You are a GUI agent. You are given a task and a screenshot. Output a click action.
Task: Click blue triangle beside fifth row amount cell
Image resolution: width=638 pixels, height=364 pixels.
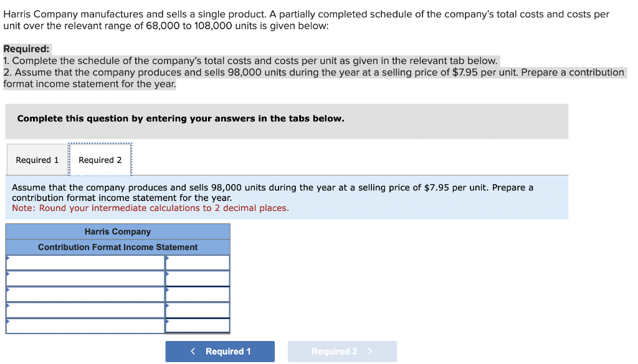[168, 321]
